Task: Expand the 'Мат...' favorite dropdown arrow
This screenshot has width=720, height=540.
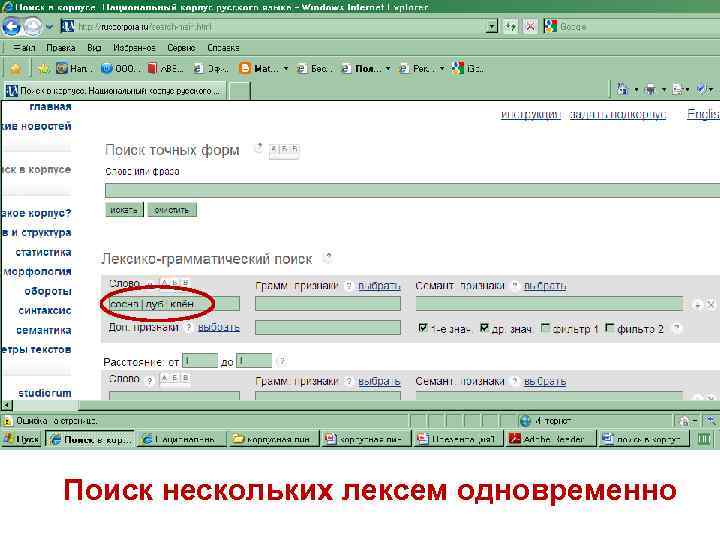Action: [286, 68]
